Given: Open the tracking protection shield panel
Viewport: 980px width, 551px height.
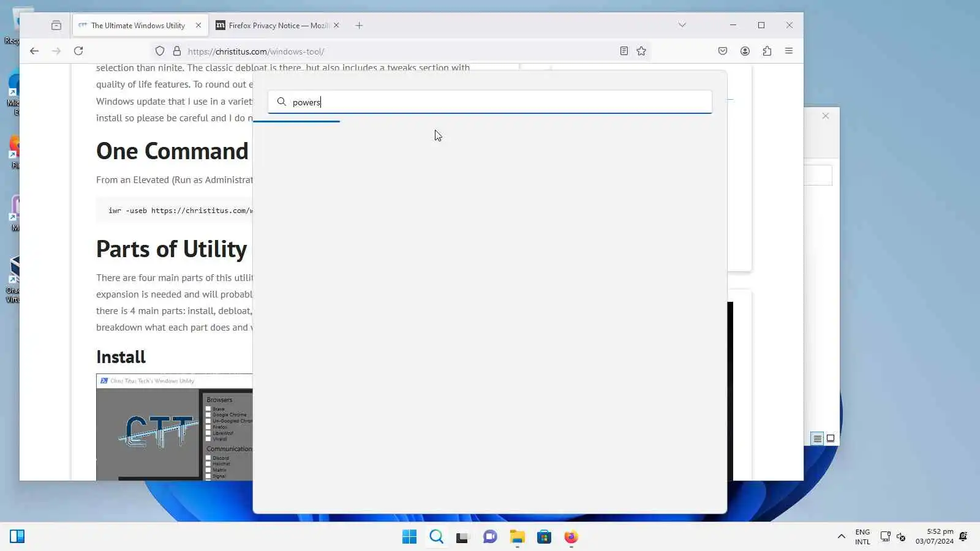Looking at the screenshot, I should 160,51.
